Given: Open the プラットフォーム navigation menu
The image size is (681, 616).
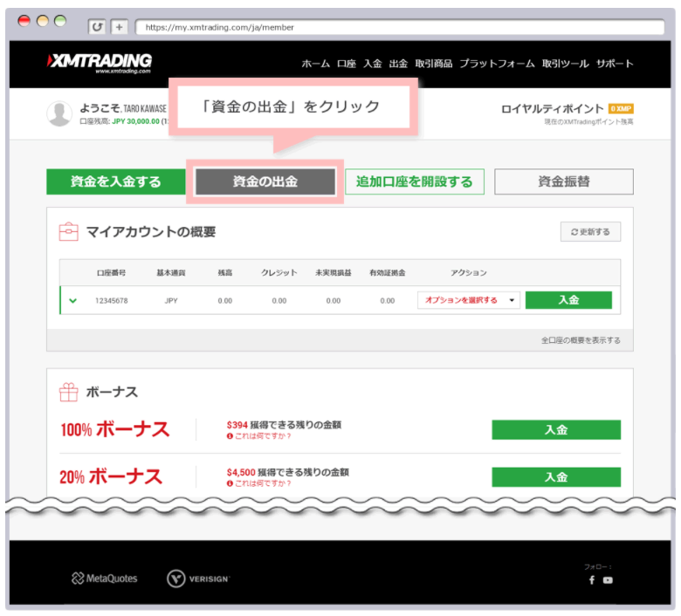Looking at the screenshot, I should pyautogui.click(x=497, y=64).
